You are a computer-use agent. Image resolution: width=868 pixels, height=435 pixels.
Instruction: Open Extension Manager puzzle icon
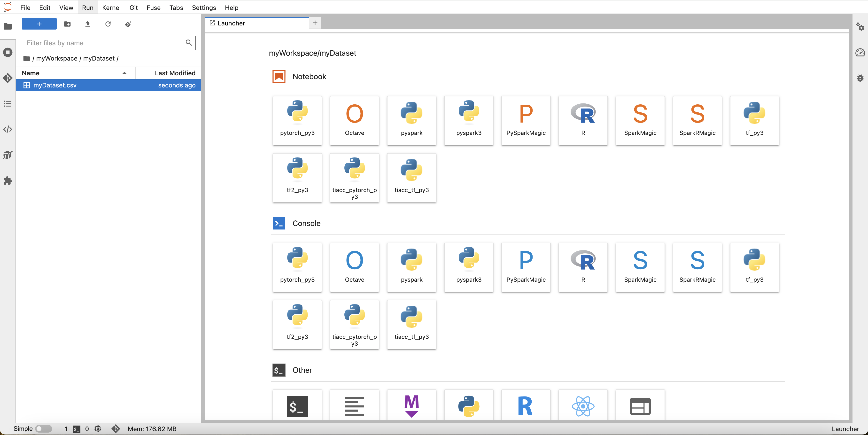(x=8, y=181)
